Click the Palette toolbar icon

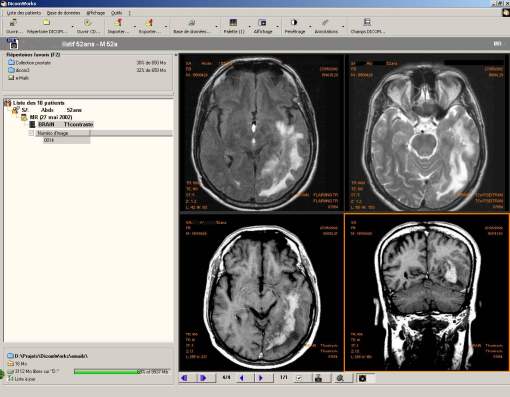[x=233, y=23]
